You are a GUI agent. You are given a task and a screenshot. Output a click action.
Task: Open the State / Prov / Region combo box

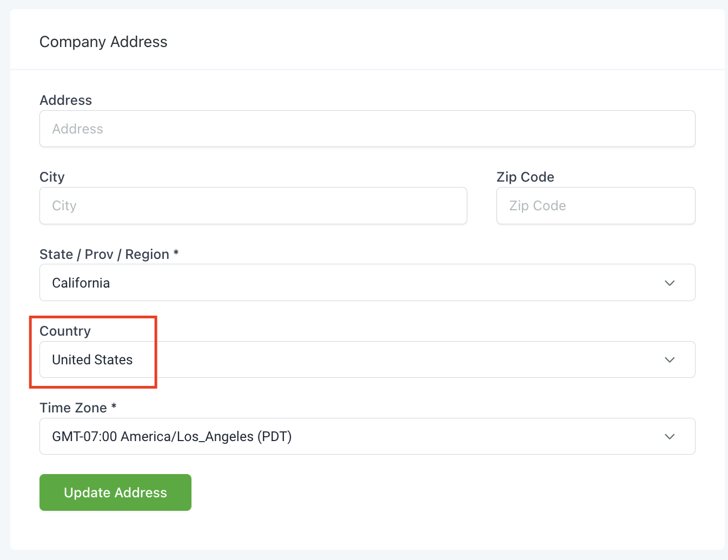point(367,283)
